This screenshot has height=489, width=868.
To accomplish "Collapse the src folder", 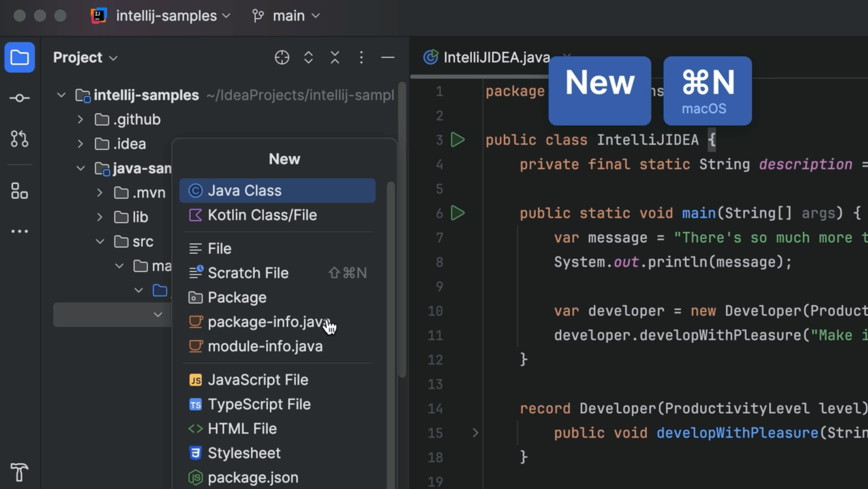I will click(x=100, y=242).
